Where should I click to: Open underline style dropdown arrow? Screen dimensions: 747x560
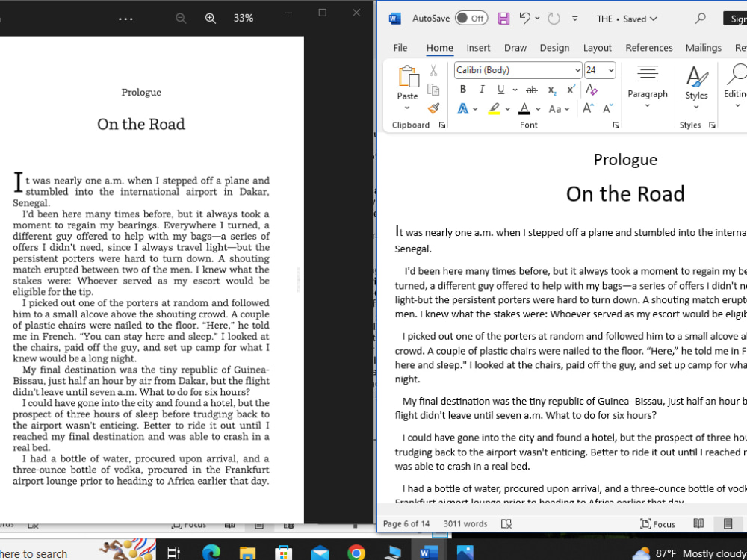tap(515, 90)
